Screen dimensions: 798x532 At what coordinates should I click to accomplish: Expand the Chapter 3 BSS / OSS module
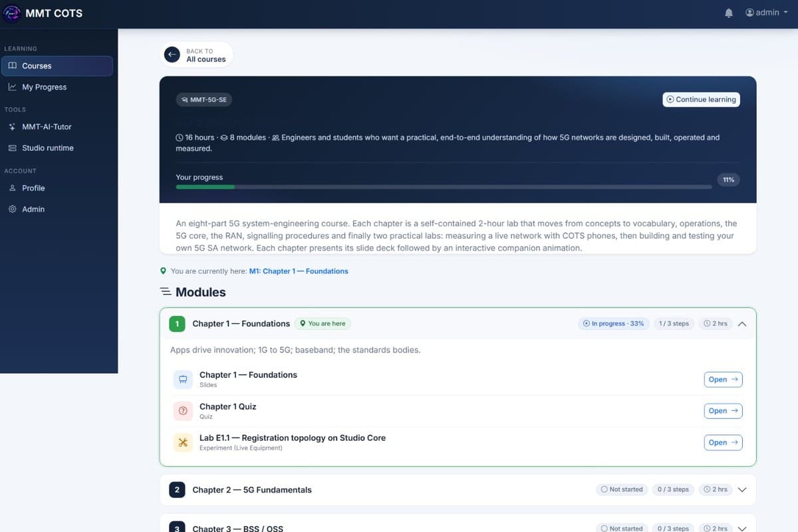[x=743, y=528]
